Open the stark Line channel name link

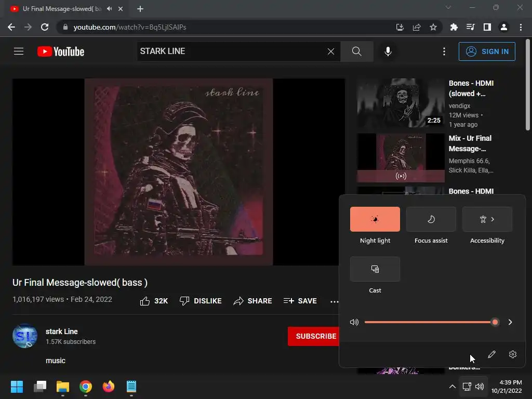pos(62,331)
